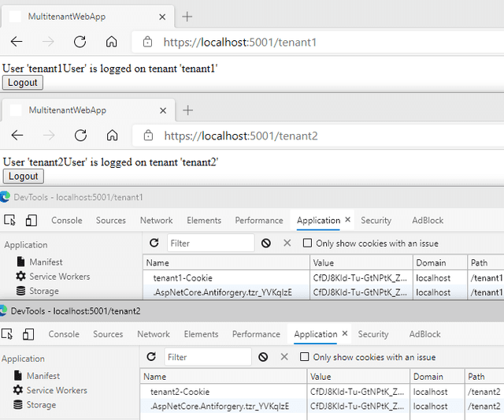Sort tenant1 cookies by Domain column header
Image resolution: width=504 pixels, height=420 pixels.
(x=431, y=262)
